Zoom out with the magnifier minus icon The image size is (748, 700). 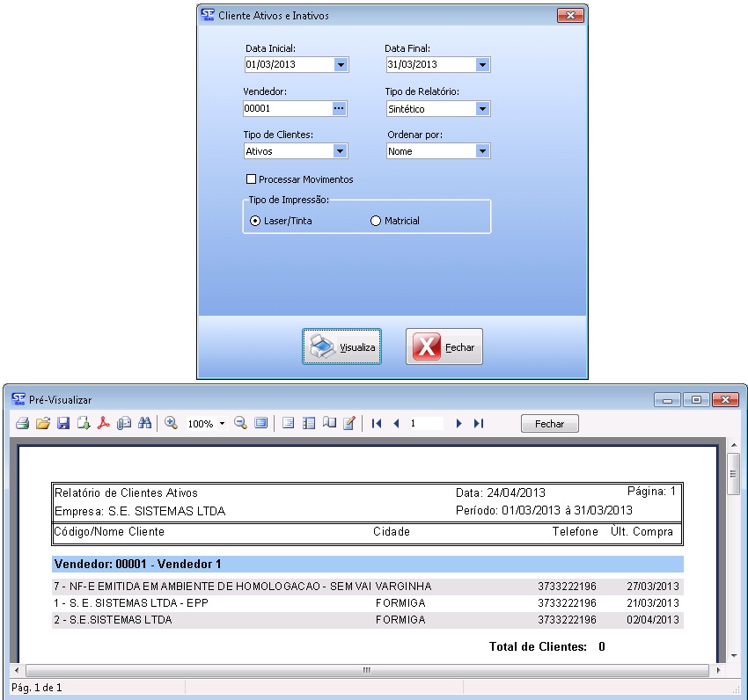click(x=240, y=424)
